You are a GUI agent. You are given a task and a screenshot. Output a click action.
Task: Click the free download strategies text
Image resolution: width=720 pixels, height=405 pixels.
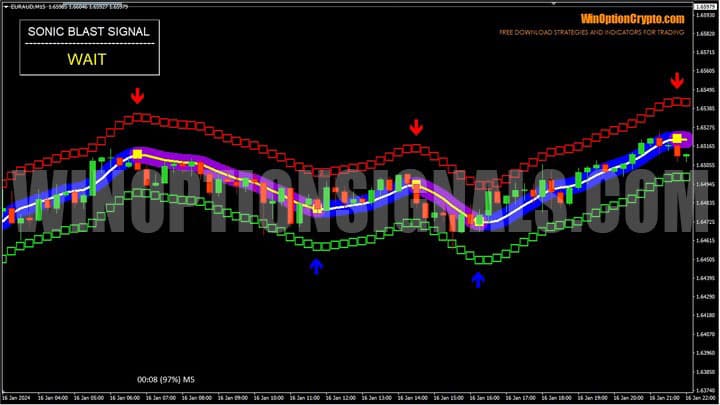coord(592,33)
